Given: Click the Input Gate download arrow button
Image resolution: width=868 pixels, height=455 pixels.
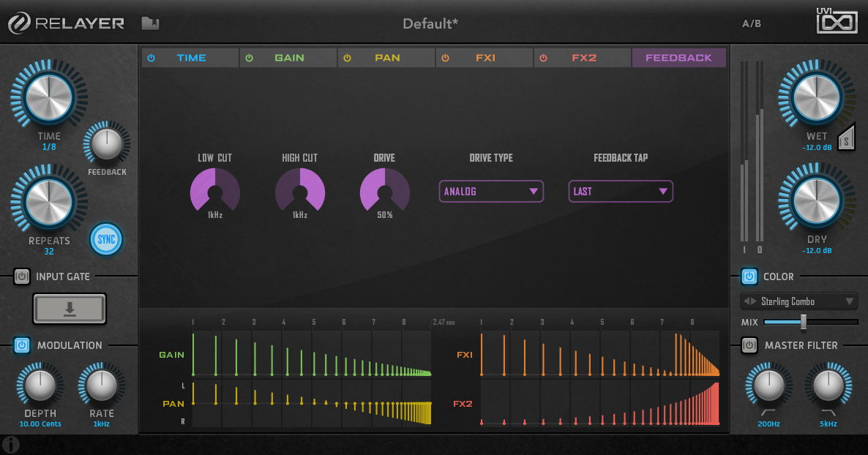Looking at the screenshot, I should (x=70, y=309).
